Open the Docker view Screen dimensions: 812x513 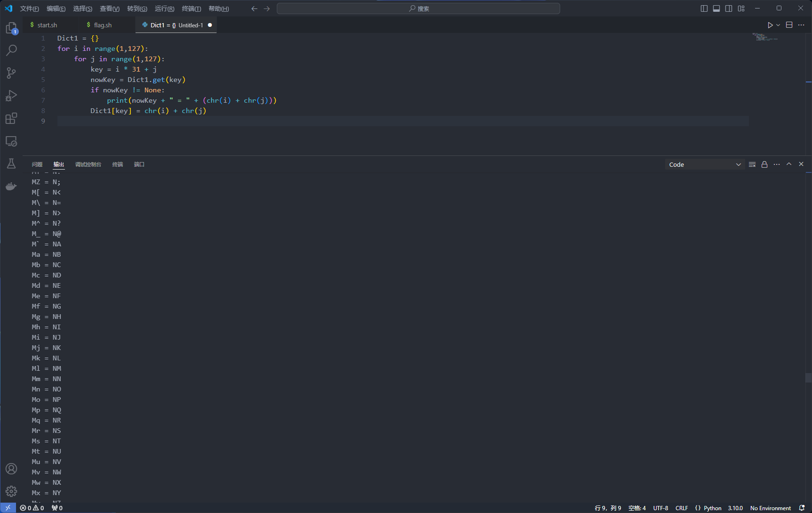click(x=11, y=186)
